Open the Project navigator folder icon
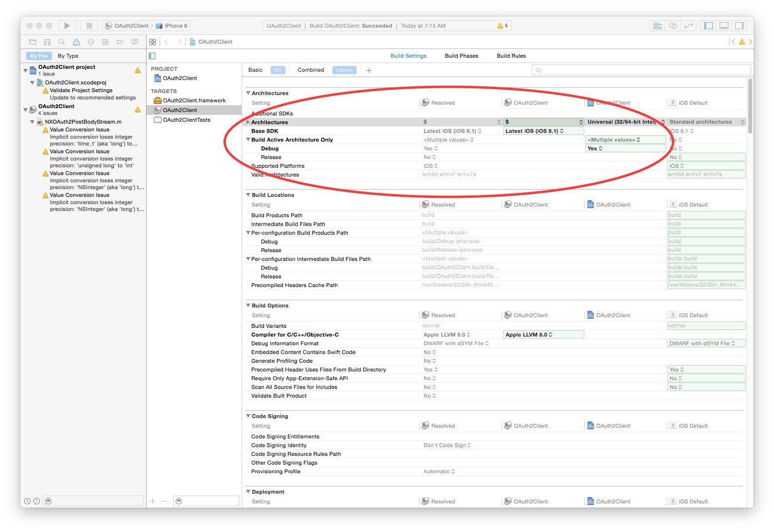The width and height of the screenshot is (774, 532). (x=33, y=42)
